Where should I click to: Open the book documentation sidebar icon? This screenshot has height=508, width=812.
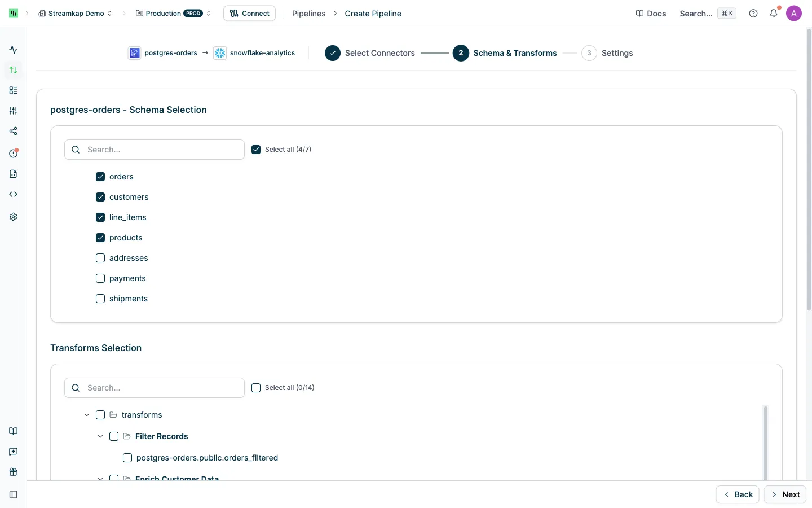click(14, 431)
